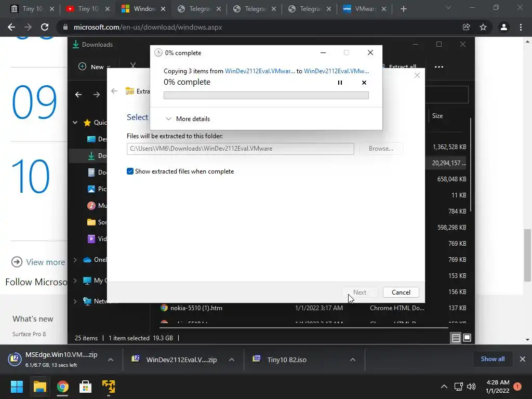Open the Chrome three-dot menu
The width and height of the screenshot is (532, 399).
click(x=521, y=27)
